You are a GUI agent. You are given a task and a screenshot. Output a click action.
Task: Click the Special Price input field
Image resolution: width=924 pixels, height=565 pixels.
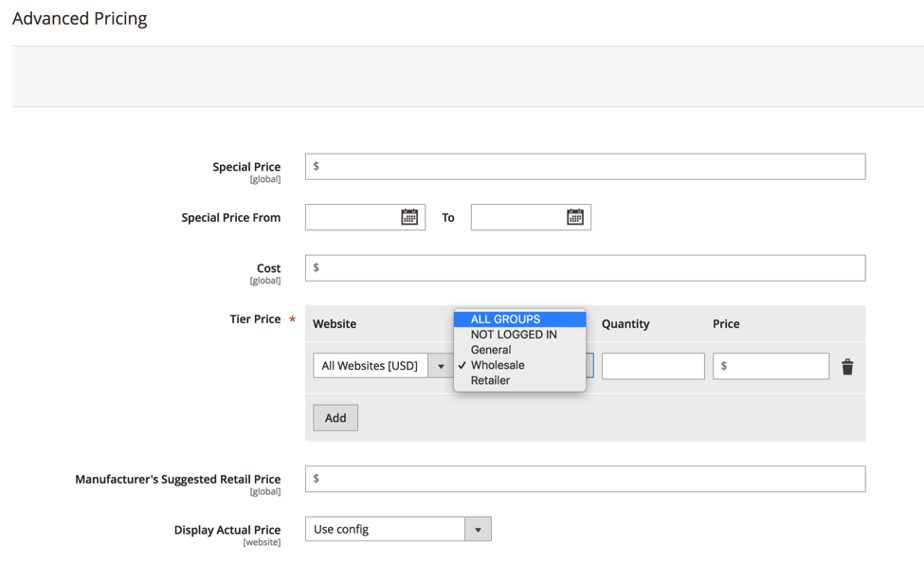(x=583, y=165)
